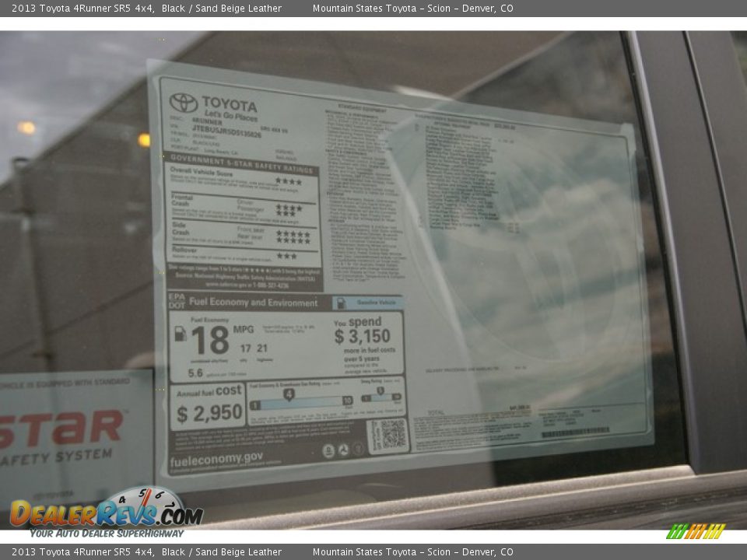747x560 pixels.
Task: Click the 'Let's Go Places' slogan
Action: (231, 116)
